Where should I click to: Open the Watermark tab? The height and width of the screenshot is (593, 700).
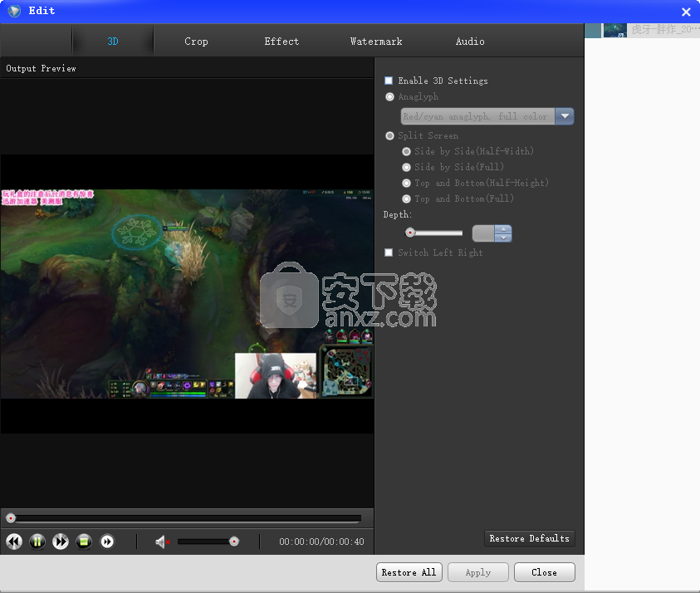(x=376, y=42)
